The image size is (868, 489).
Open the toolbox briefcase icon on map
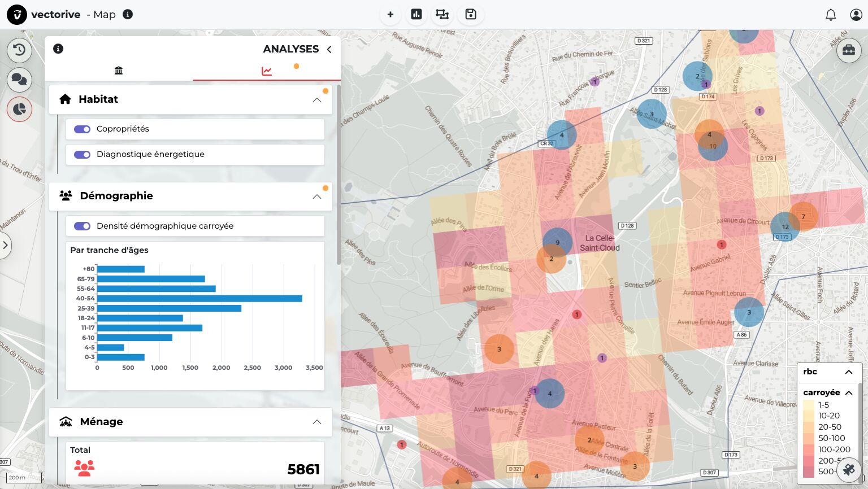(848, 50)
